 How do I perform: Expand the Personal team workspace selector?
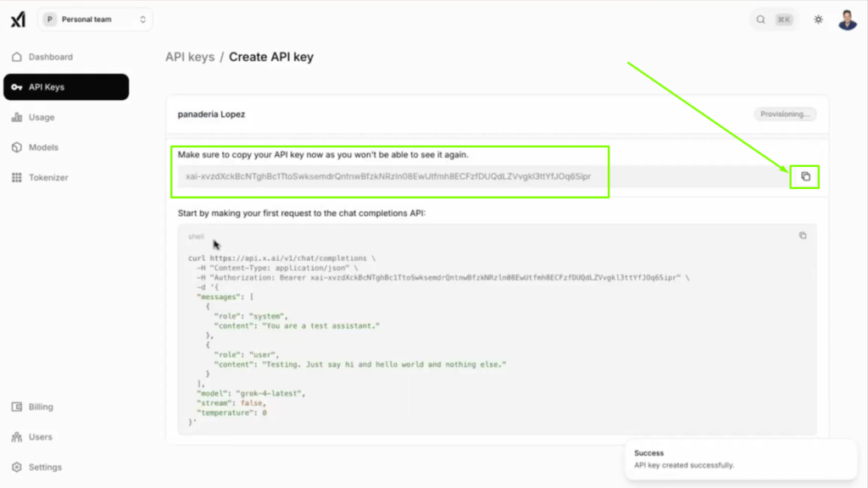(95, 19)
